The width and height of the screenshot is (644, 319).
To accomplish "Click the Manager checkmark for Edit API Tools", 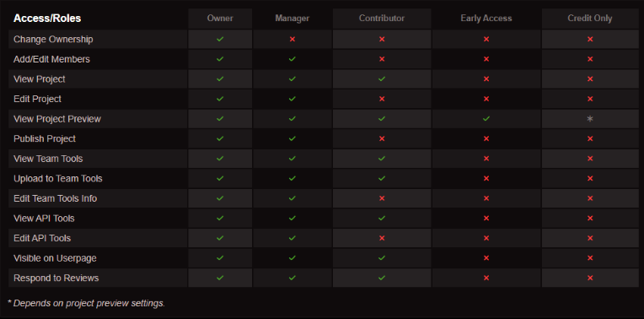I will pyautogui.click(x=292, y=238).
